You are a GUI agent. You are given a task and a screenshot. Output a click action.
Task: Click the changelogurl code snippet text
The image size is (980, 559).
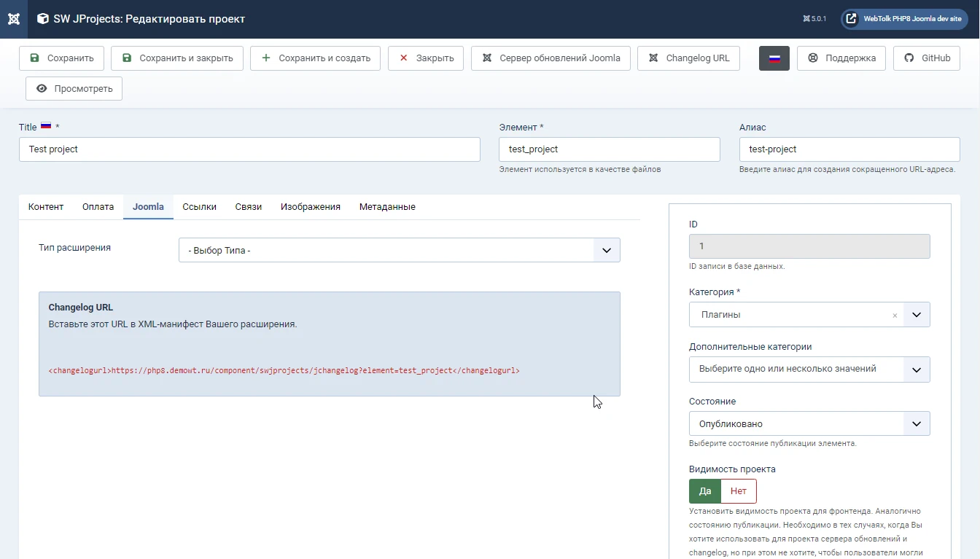coord(284,370)
